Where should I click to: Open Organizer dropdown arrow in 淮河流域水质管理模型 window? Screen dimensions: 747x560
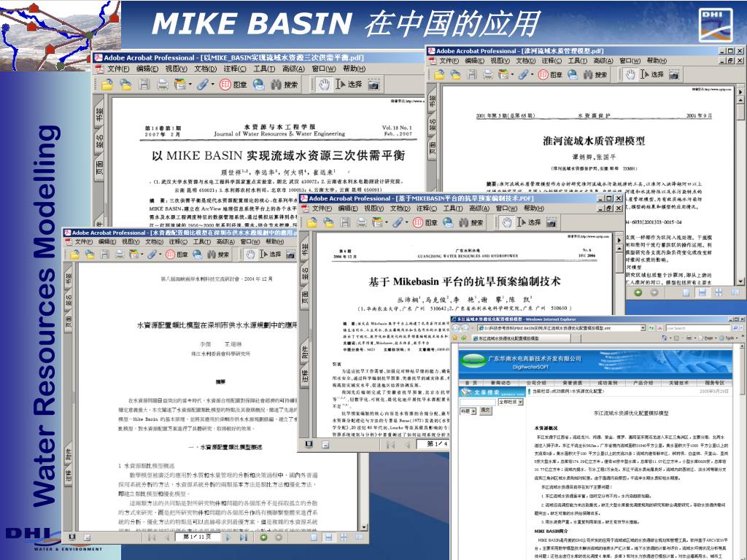click(x=512, y=74)
